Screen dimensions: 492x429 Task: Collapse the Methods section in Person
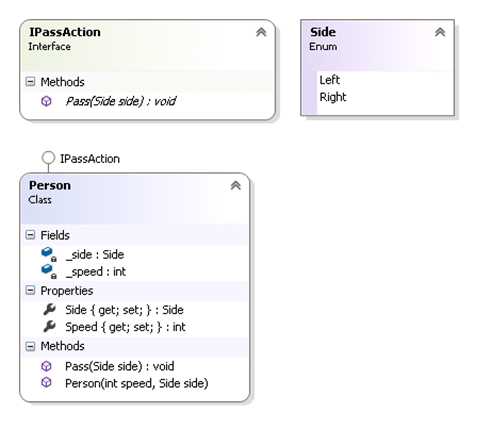pos(30,346)
